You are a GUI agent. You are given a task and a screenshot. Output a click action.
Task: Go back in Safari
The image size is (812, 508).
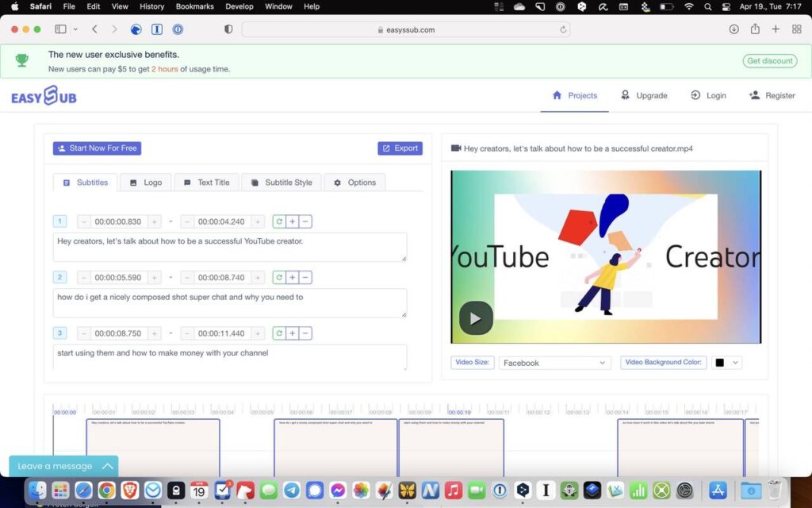pos(95,29)
